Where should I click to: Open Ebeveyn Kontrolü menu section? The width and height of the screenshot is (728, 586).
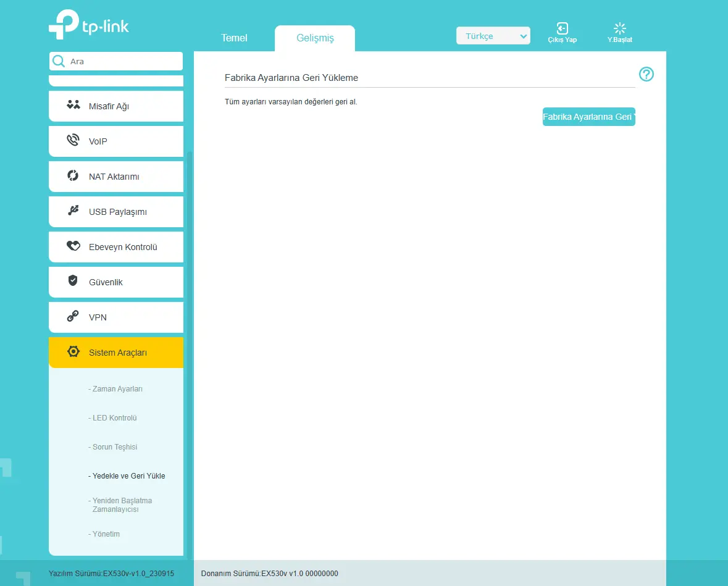pyautogui.click(x=116, y=248)
